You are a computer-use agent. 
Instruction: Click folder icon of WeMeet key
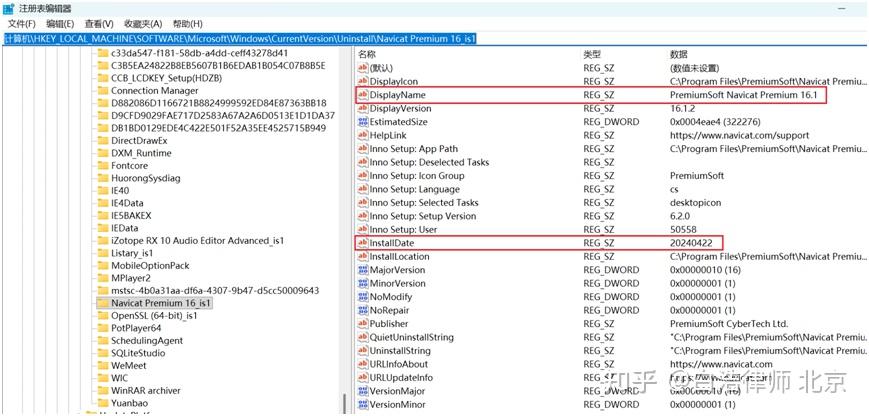pyautogui.click(x=103, y=366)
